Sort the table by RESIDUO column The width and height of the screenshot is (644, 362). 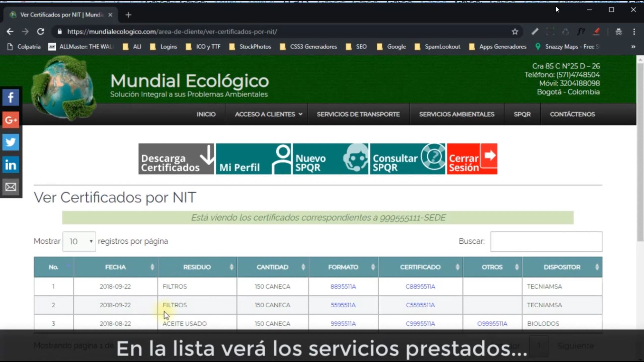(x=197, y=267)
